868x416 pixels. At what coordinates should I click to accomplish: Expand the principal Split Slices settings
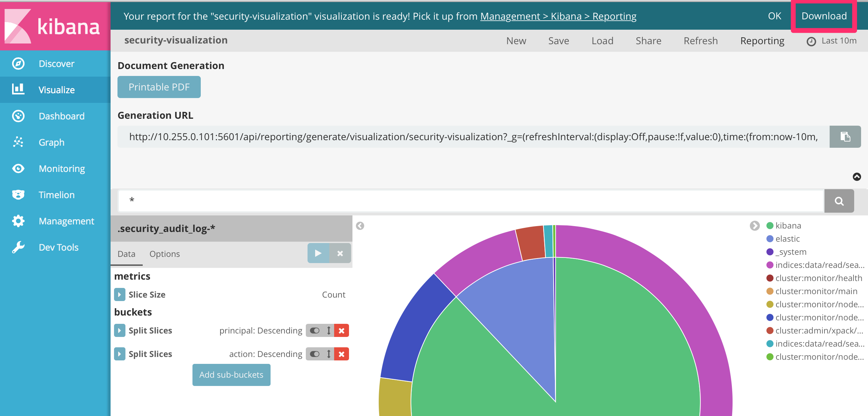click(x=120, y=330)
